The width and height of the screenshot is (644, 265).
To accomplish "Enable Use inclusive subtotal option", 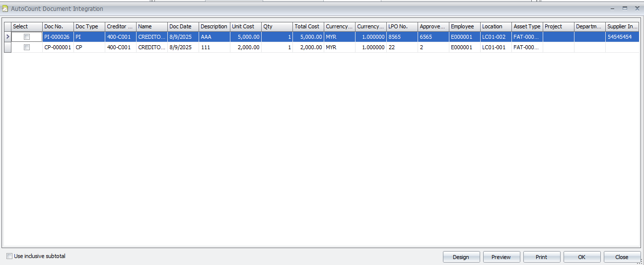I will tap(9, 256).
